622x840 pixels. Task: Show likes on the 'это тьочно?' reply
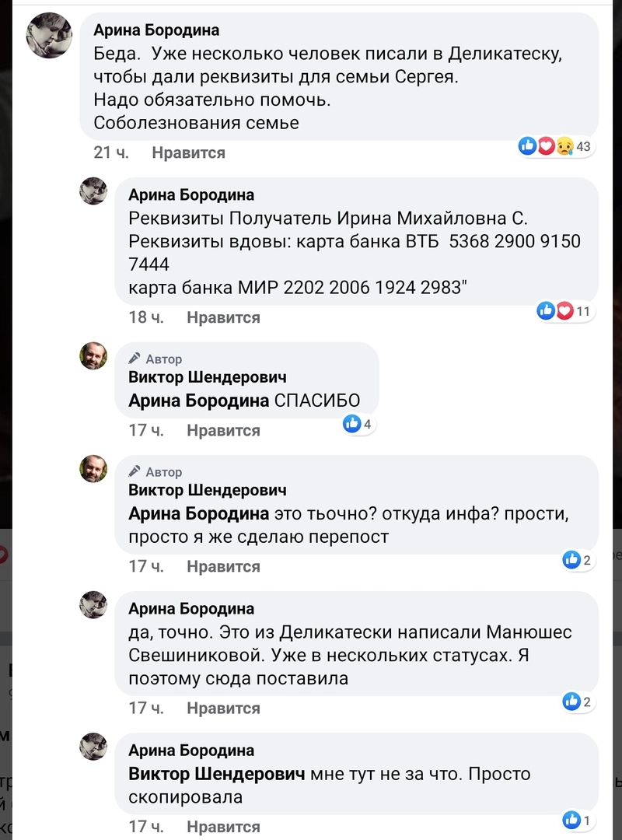[578, 559]
